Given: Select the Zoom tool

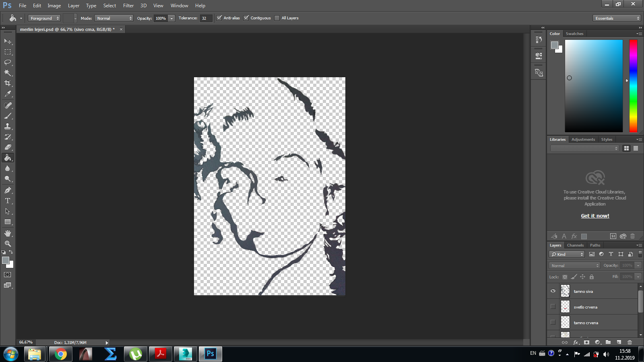Looking at the screenshot, I should pyautogui.click(x=8, y=244).
